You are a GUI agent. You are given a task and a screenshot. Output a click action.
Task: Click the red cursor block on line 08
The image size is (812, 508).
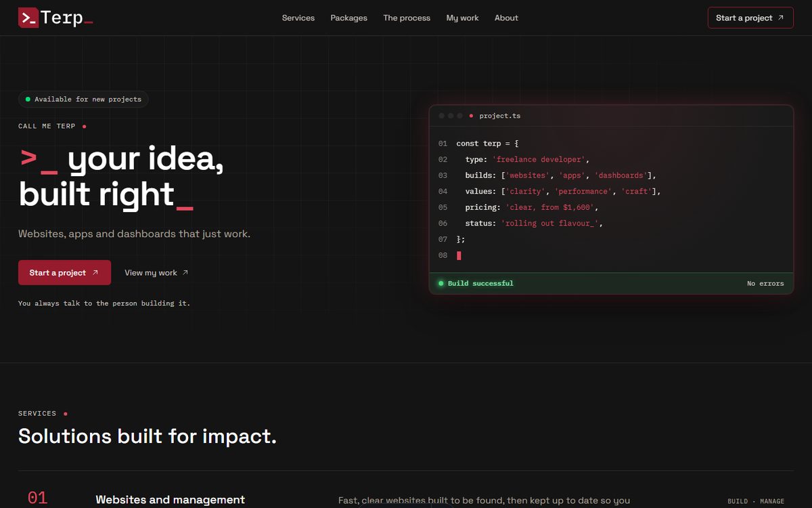[x=459, y=255]
